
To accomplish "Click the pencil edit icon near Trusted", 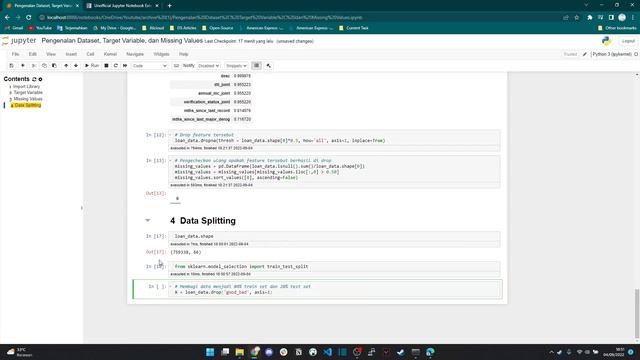I will [584, 54].
